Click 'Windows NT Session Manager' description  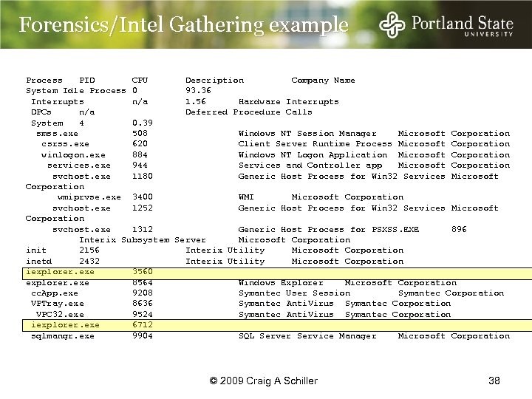pyautogui.click(x=307, y=134)
